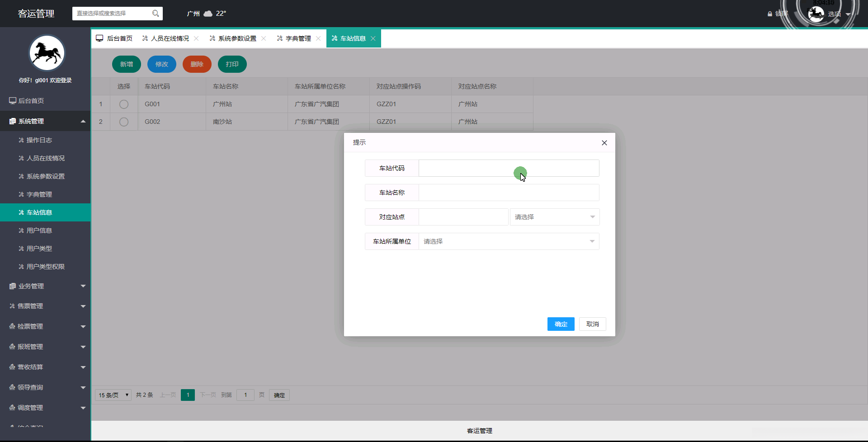Cancel the dialog with 取消

[593, 324]
